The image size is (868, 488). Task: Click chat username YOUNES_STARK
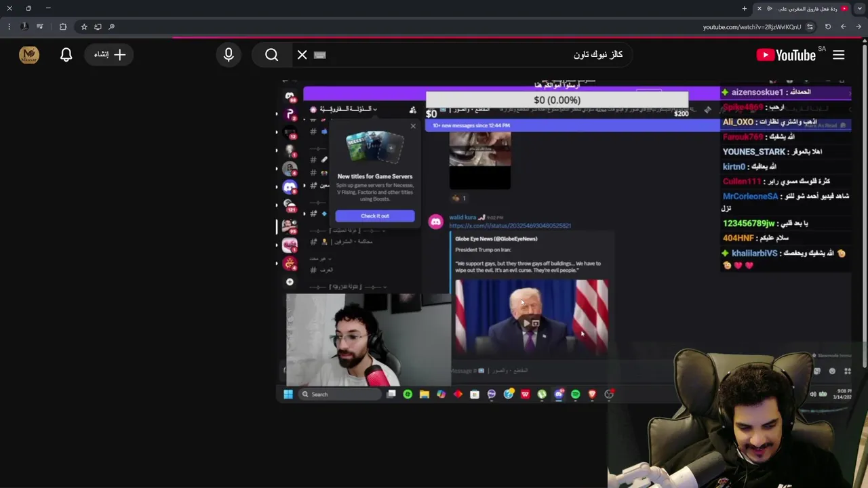[754, 152]
